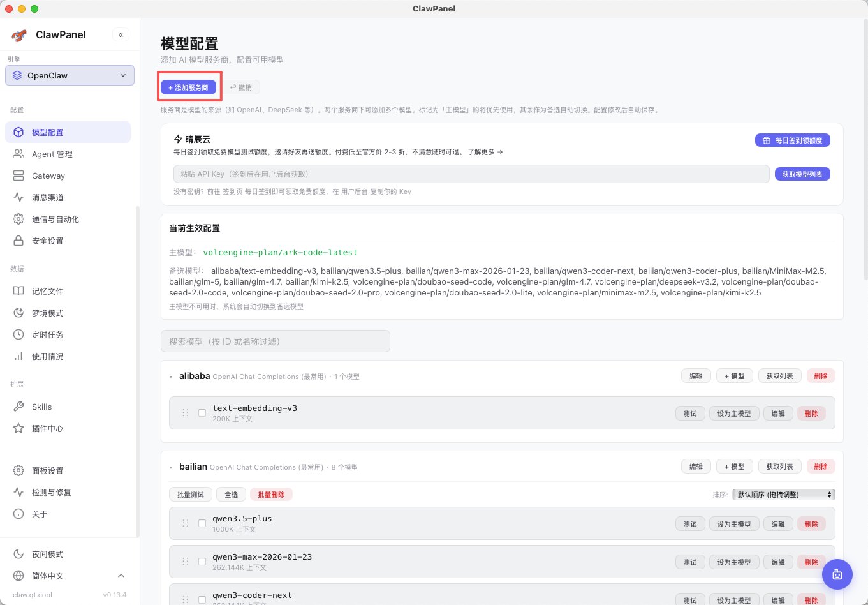Click the floating robot assistant icon

click(837, 574)
